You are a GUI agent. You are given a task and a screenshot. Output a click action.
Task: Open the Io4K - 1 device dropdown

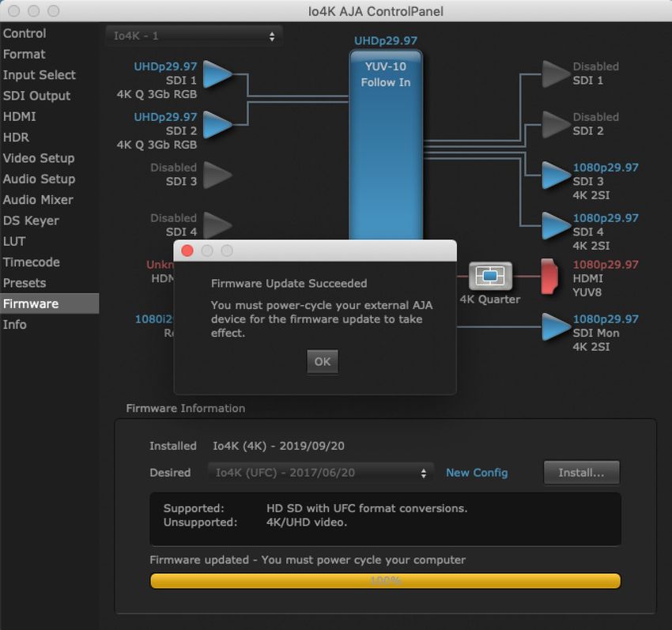(194, 36)
